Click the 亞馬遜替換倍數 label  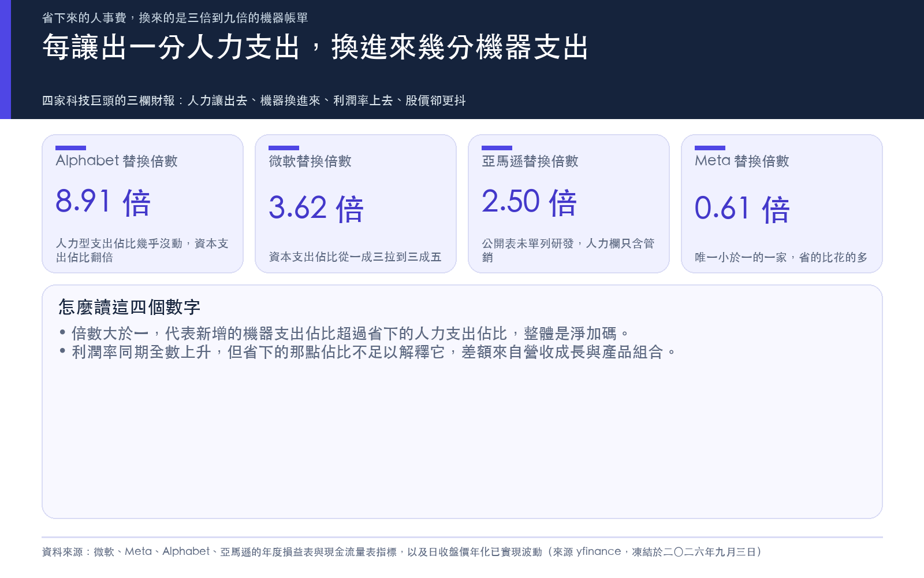point(530,161)
